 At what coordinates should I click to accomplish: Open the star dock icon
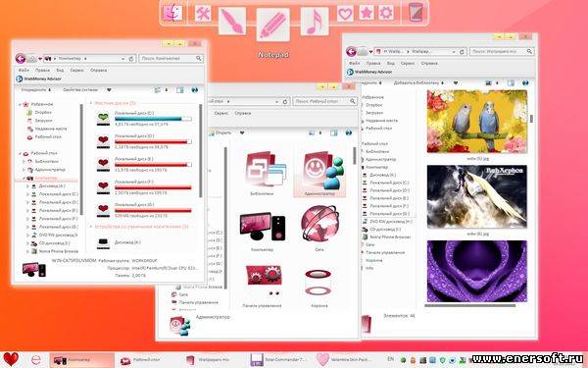tap(367, 13)
